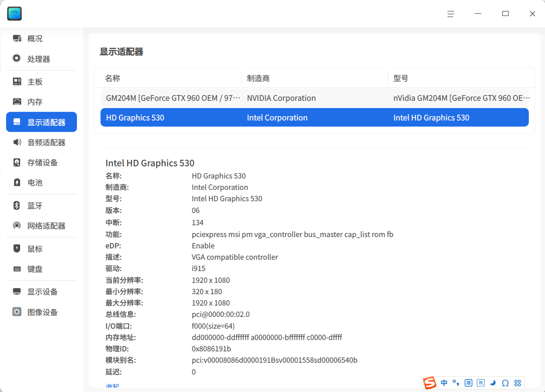Click the device manager app icon

[x=14, y=14]
